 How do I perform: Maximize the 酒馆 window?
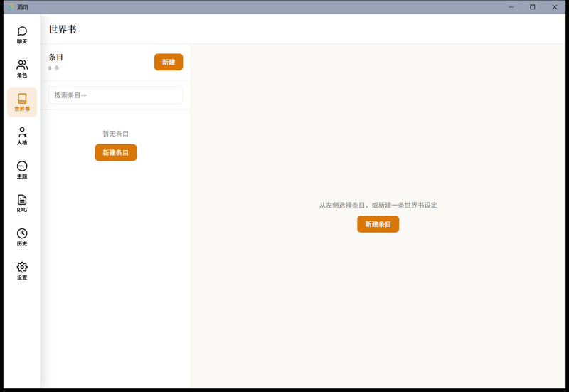(x=532, y=7)
